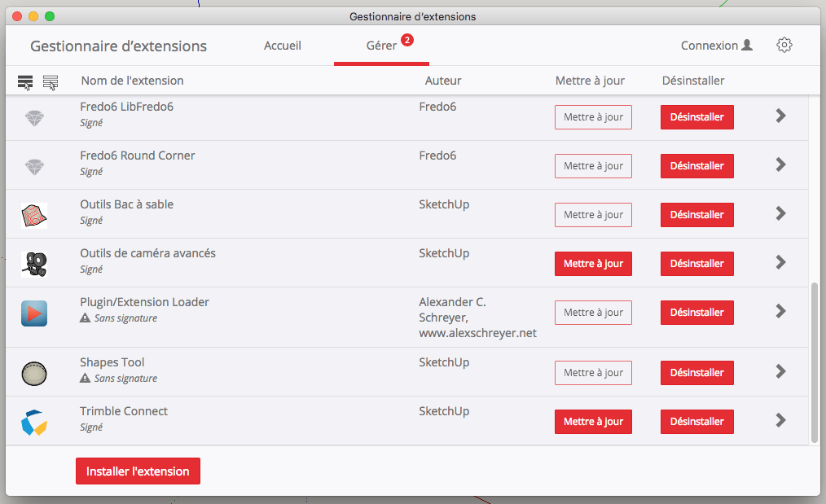Expand details for Outils Bac à sable
The width and height of the screenshot is (826, 504).
[x=780, y=213]
